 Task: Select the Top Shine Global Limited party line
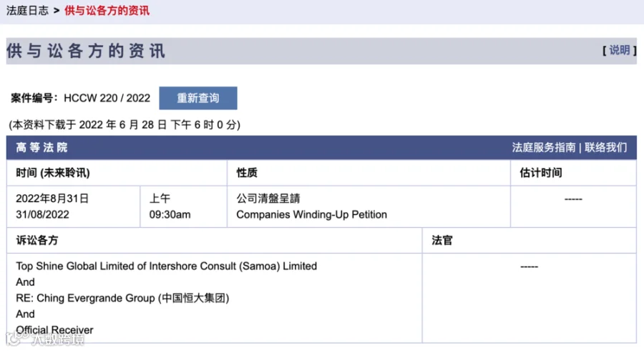tap(166, 266)
